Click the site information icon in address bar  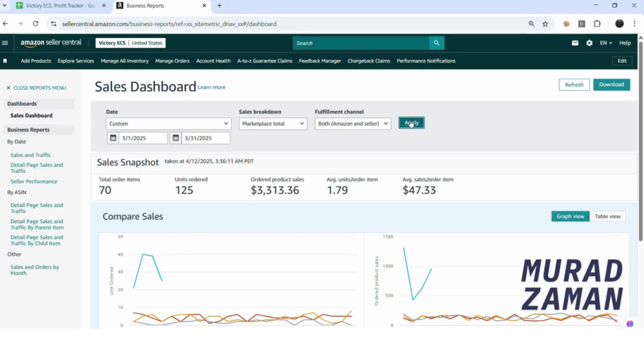click(53, 24)
